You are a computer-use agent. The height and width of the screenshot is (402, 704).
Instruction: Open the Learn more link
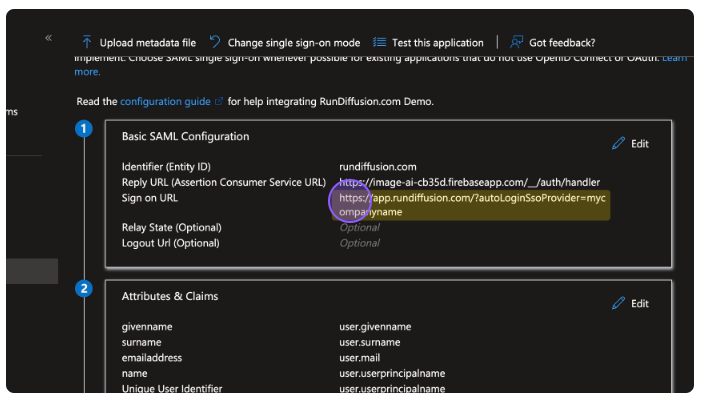coord(88,72)
